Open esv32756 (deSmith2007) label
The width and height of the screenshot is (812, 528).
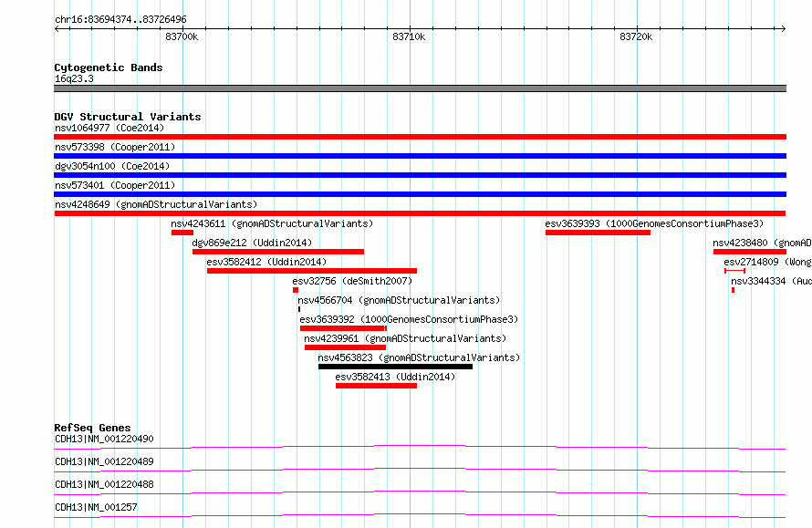[352, 281]
